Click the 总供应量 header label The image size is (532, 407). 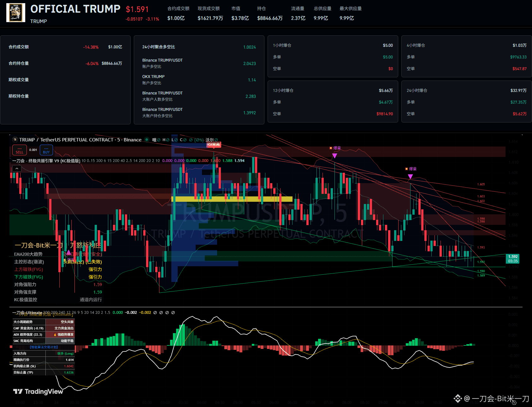pos(322,9)
